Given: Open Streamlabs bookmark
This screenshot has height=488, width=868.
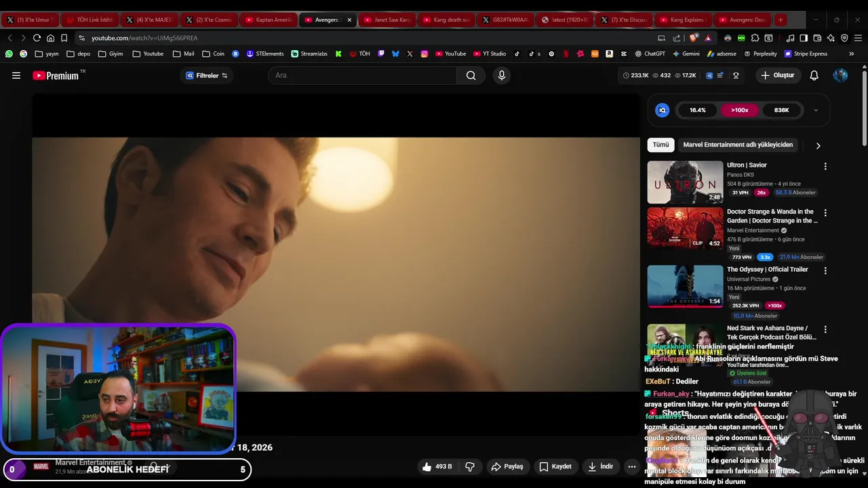Looking at the screenshot, I should click(309, 54).
